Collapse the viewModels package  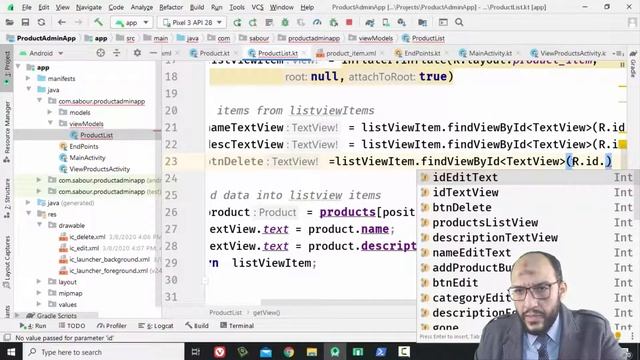51,123
